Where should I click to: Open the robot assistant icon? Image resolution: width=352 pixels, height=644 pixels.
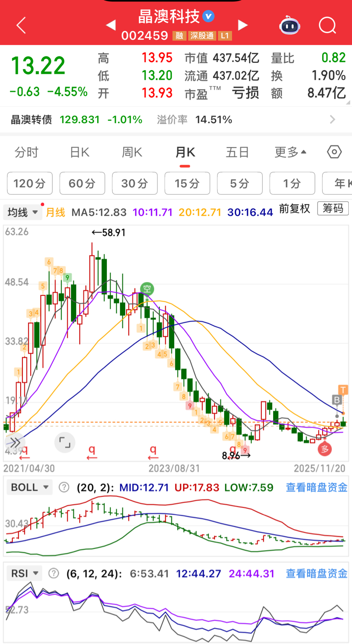tap(290, 25)
